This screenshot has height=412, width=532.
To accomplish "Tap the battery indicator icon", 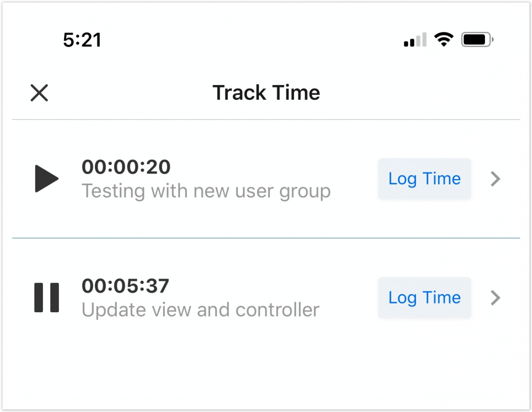I will [x=477, y=40].
